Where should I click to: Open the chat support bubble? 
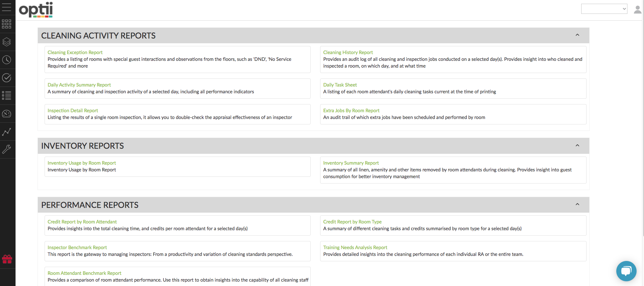626,271
